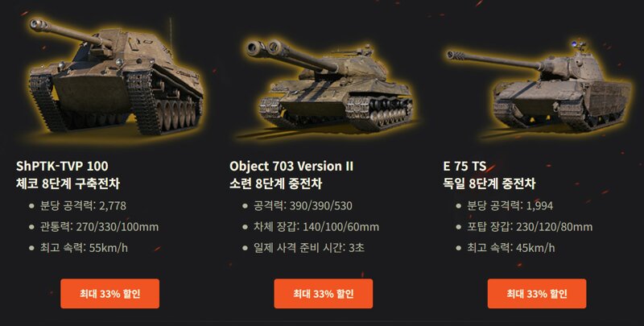The width and height of the screenshot is (644, 326).
Task: Click the 소련 8단계 중전차 subtitle
Action: 275,183
